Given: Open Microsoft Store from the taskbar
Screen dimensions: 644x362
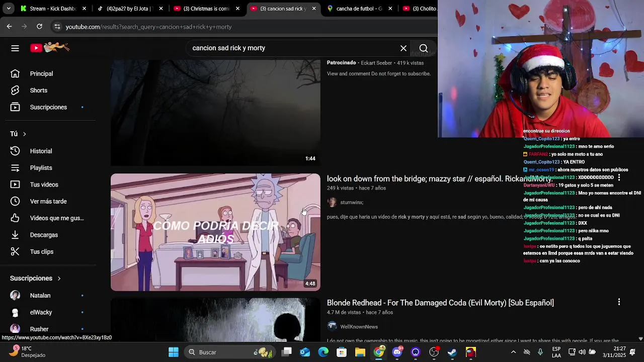Looking at the screenshot, I should [x=342, y=352].
